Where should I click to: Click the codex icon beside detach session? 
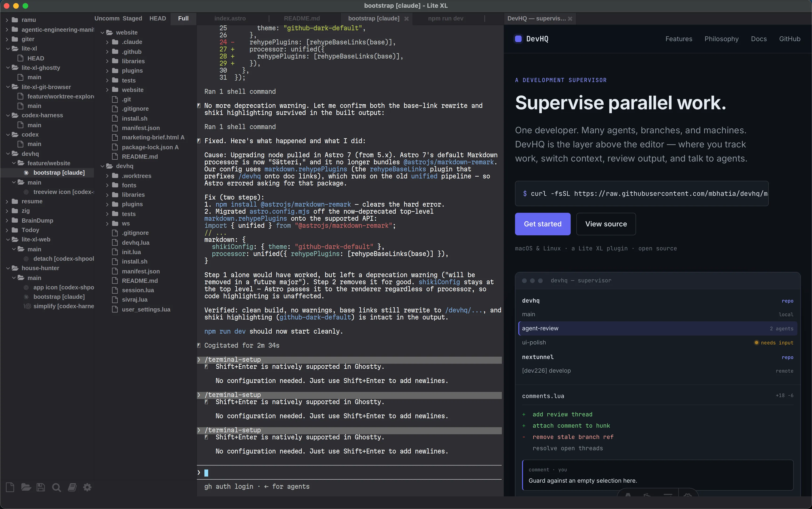(26, 259)
